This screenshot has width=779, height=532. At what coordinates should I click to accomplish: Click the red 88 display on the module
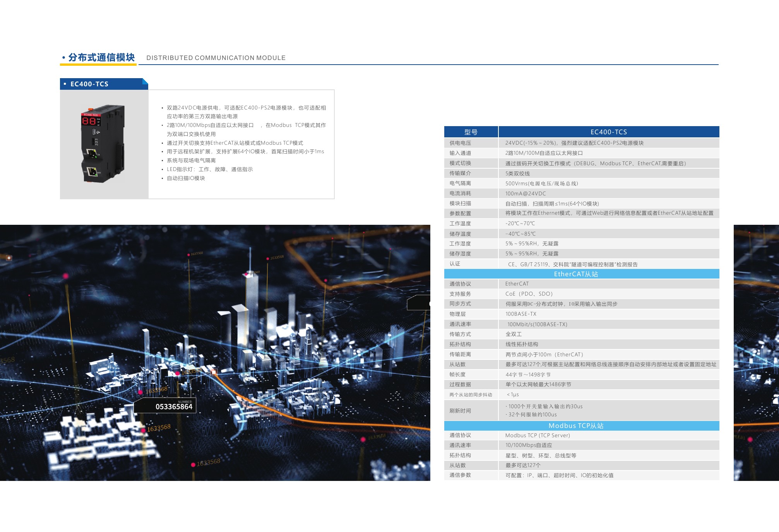point(89,121)
